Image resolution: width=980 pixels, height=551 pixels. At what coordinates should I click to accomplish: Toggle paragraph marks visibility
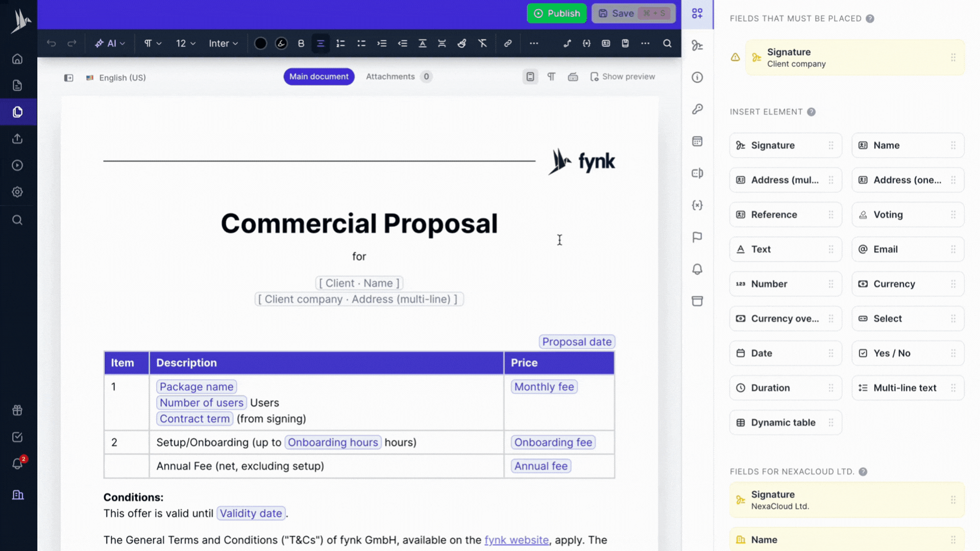tap(551, 77)
